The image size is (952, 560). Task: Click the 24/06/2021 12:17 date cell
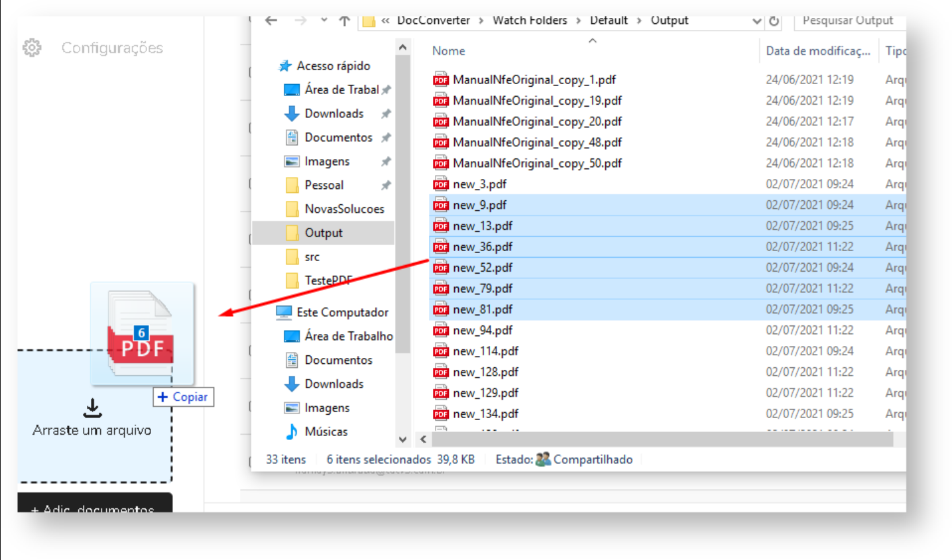pyautogui.click(x=809, y=121)
